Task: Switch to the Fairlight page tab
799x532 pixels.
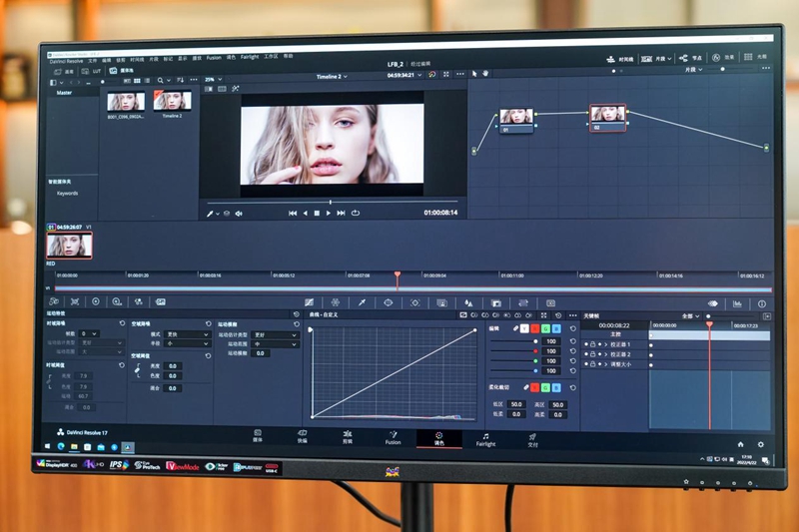Action: click(485, 439)
